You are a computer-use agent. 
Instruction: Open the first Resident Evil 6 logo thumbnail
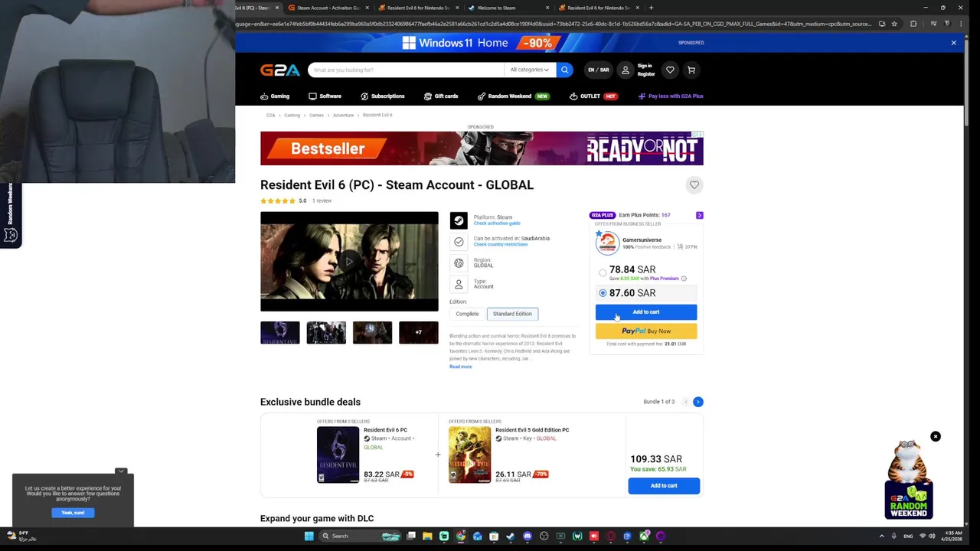pos(280,333)
